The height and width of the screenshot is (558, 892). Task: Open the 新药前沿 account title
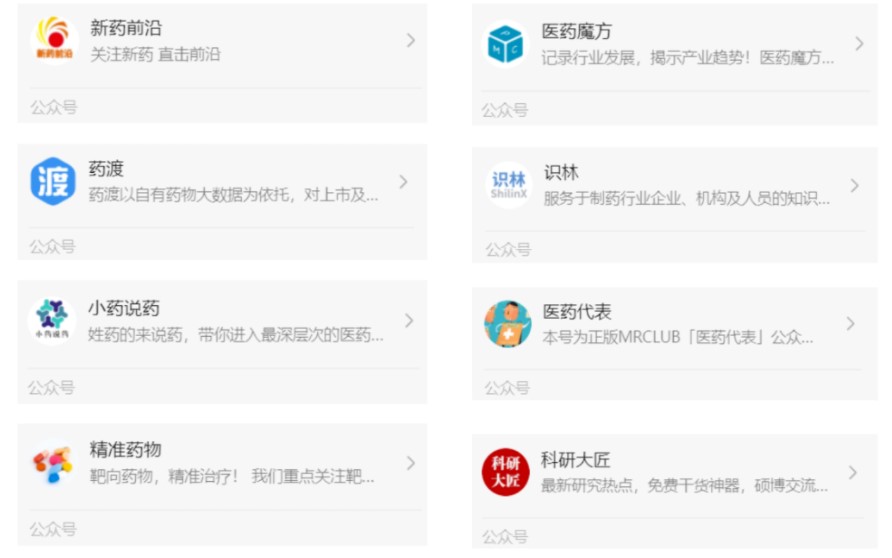click(x=126, y=28)
